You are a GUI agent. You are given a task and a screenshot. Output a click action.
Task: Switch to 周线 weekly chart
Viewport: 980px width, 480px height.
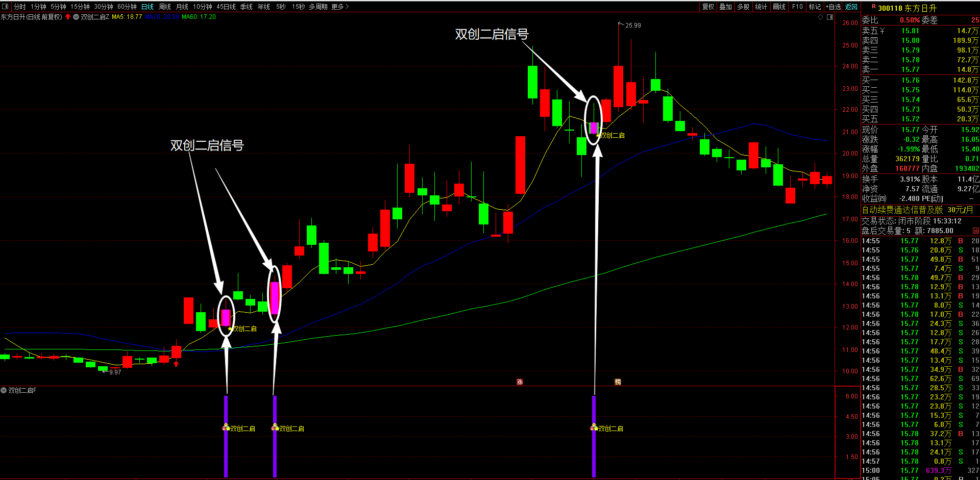[165, 7]
